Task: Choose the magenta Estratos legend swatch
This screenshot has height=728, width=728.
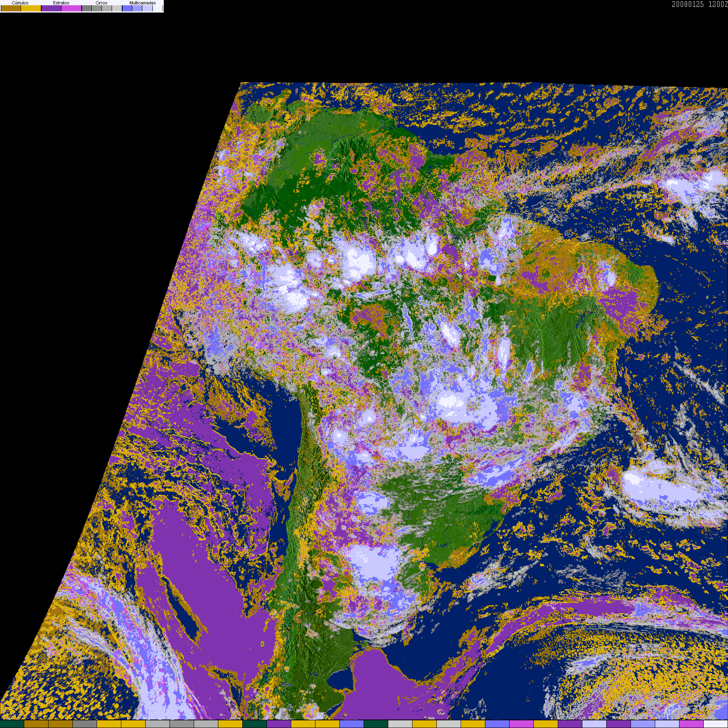Action: point(72,8)
